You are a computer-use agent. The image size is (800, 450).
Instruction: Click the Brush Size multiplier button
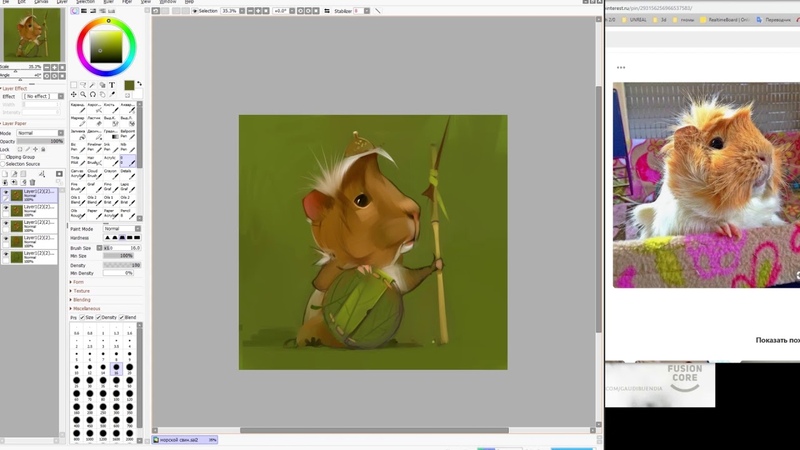(x=99, y=247)
